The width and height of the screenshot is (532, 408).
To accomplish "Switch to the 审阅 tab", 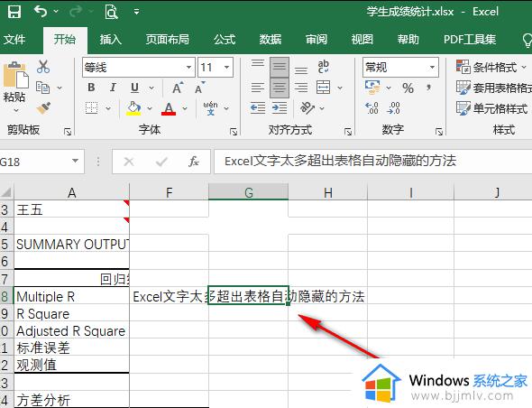I will tap(316, 40).
